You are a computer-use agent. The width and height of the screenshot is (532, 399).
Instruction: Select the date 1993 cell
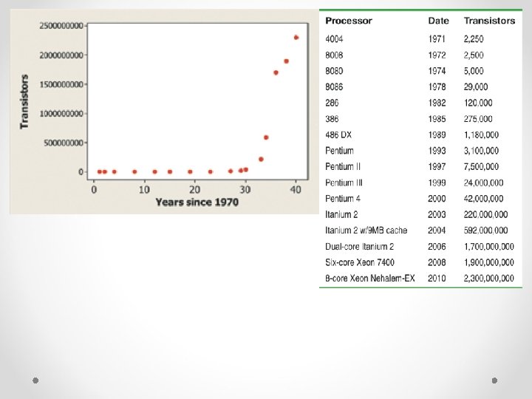[x=437, y=151]
